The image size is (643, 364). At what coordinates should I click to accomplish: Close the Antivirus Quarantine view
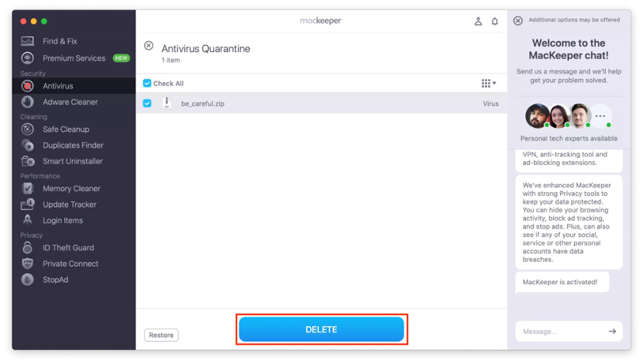point(149,46)
